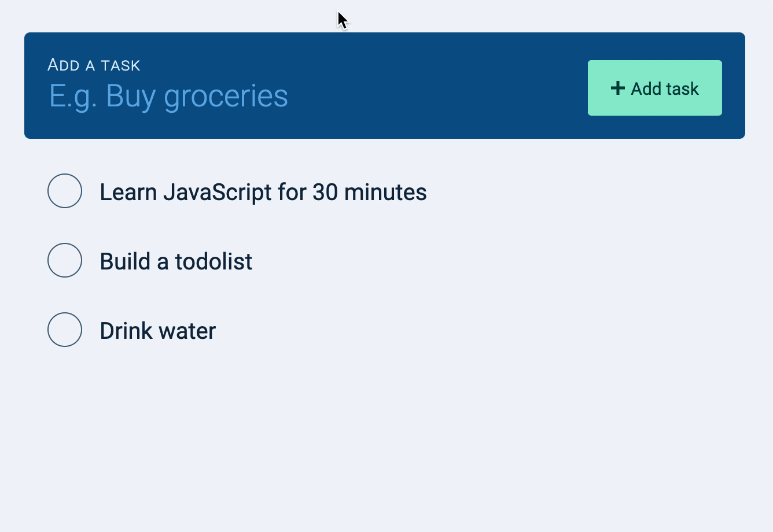Screen dimensions: 773x532
Task: Click the bottom task in the list
Action: (x=157, y=330)
